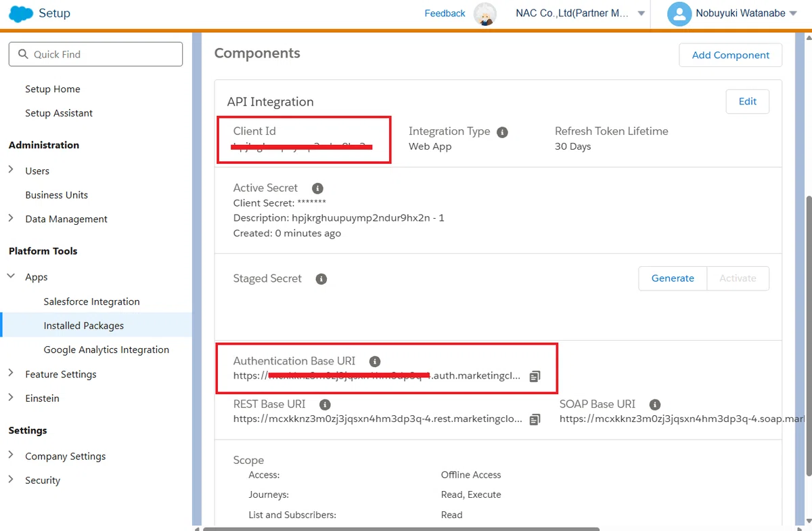
Task: Click the 'Web App' integration type value
Action: click(x=430, y=147)
